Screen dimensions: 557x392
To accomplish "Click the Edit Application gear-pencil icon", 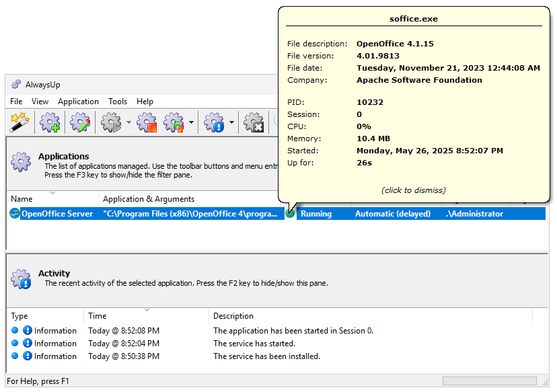I will [80, 122].
